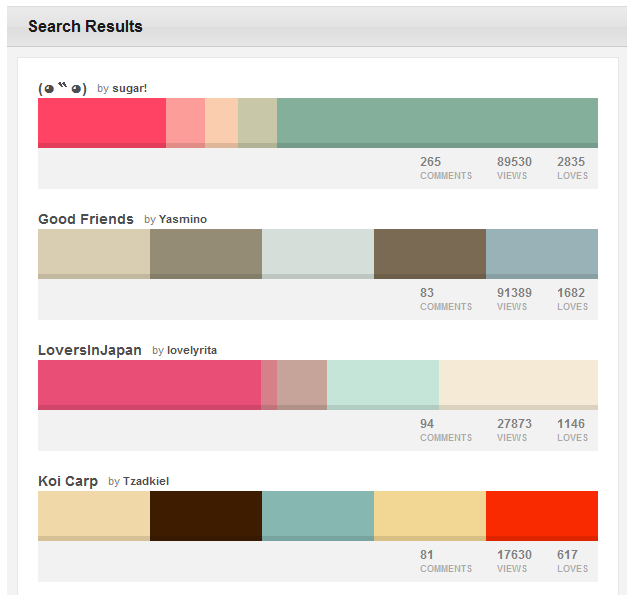Click the 617 loves count
The height and width of the screenshot is (595, 635).
(x=567, y=554)
